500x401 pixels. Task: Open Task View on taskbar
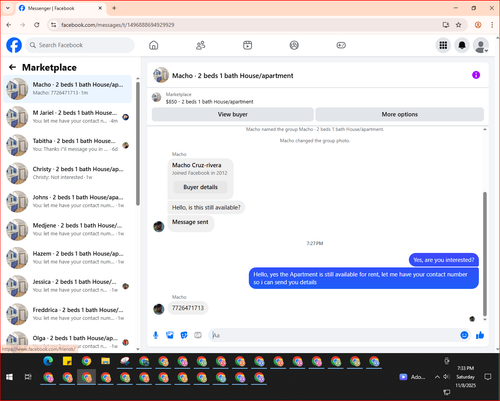pyautogui.click(x=28, y=377)
